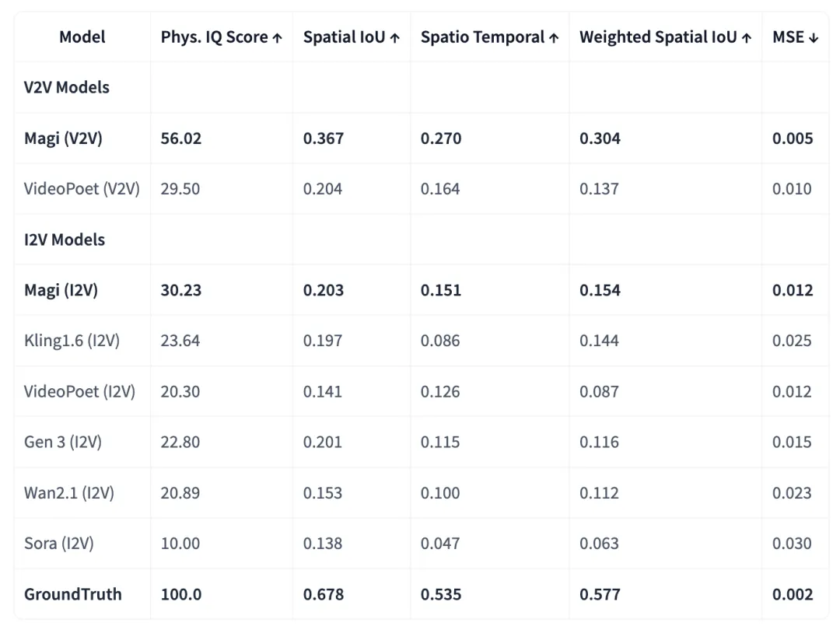Click the 56.02 Phys. IQ score cell
840x630 pixels.
click(x=181, y=138)
